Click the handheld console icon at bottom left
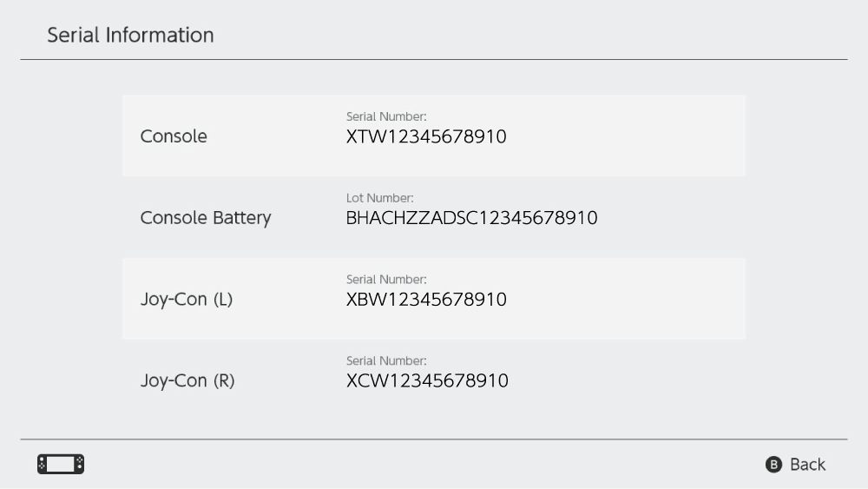This screenshot has width=868, height=489. pos(61,464)
